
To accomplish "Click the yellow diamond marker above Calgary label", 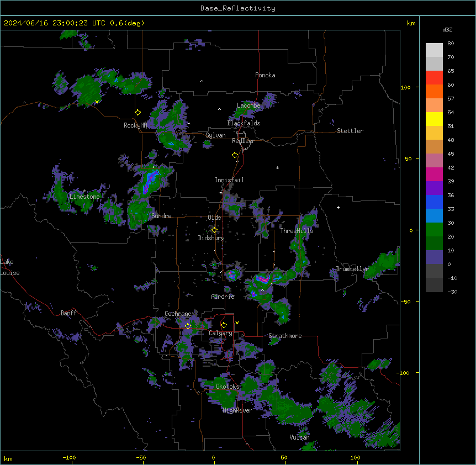I will click(224, 325).
